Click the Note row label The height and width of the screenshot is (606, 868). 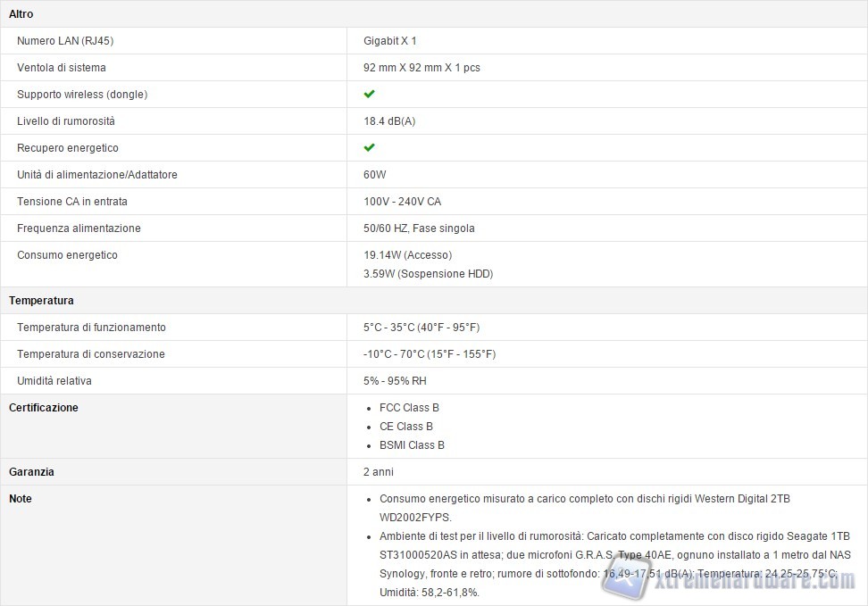coord(21,499)
